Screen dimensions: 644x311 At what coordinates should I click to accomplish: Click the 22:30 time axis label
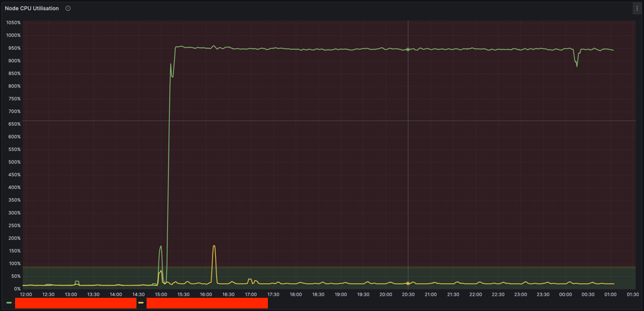pyautogui.click(x=498, y=295)
